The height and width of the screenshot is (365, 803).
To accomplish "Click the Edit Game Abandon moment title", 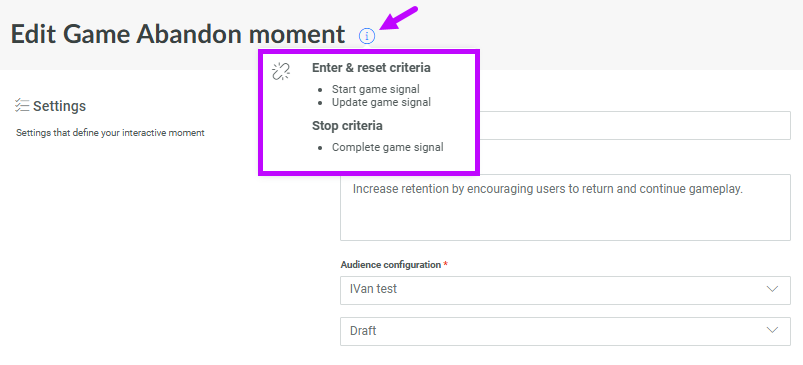I will pos(178,35).
